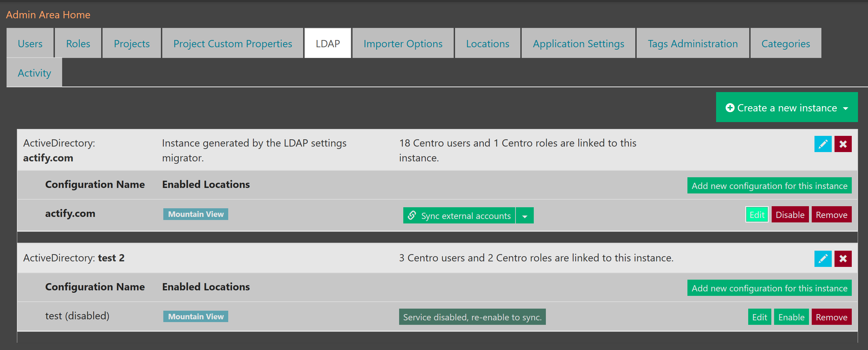Open Create a new instance dropdown
Screen dimensions: 868x350
point(787,108)
